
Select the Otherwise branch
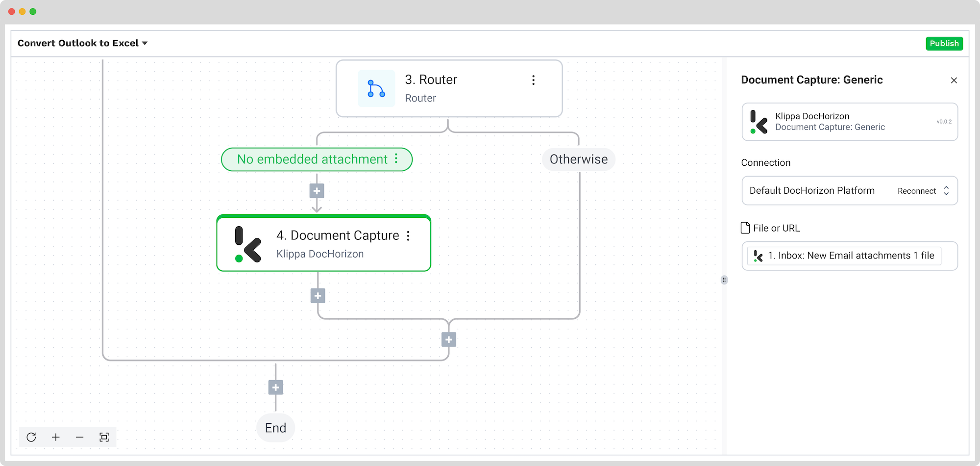pyautogui.click(x=579, y=159)
